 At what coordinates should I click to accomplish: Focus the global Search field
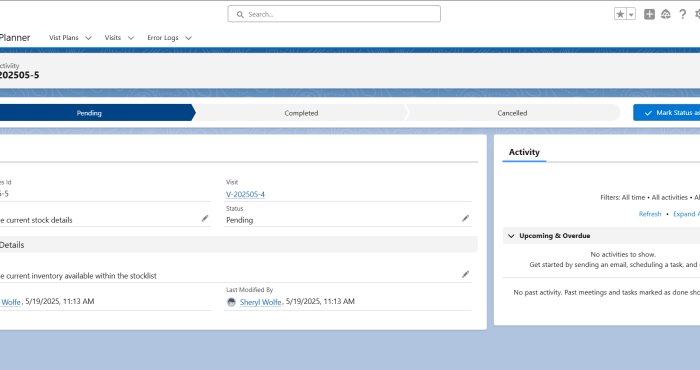(334, 14)
